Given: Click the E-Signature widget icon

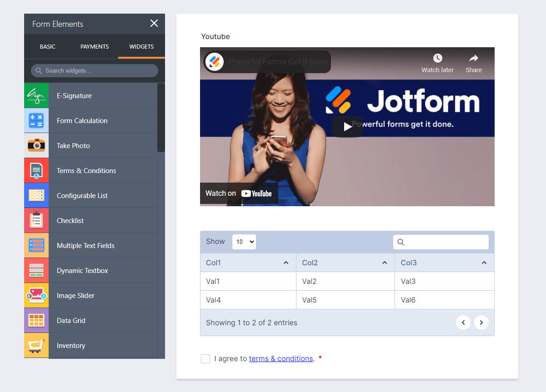Looking at the screenshot, I should (36, 95).
